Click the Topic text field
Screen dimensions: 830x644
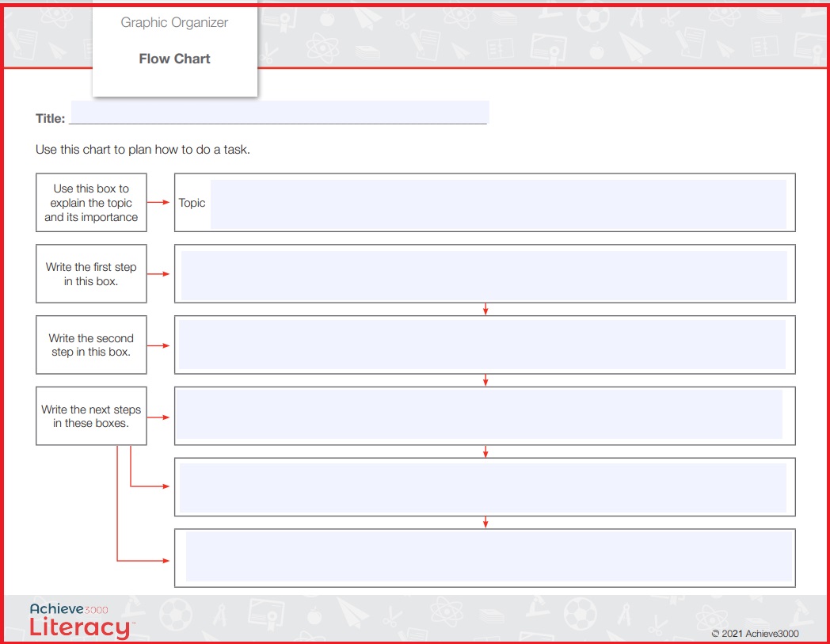point(498,204)
